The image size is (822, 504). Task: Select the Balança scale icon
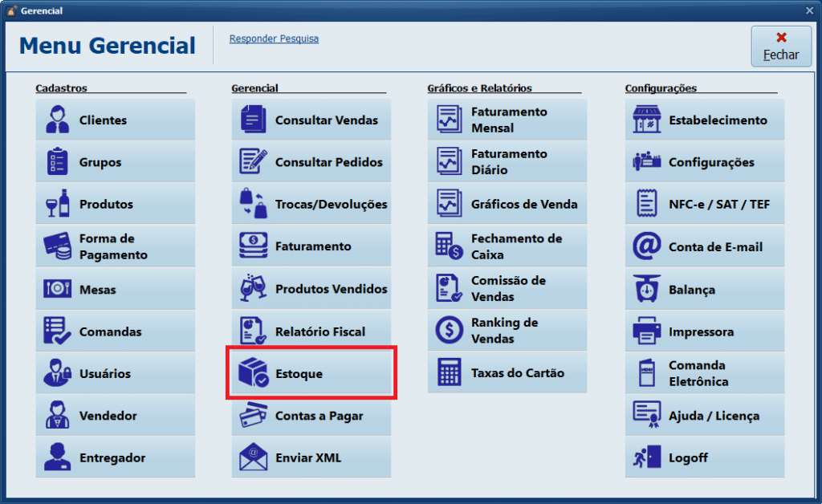[646, 290]
